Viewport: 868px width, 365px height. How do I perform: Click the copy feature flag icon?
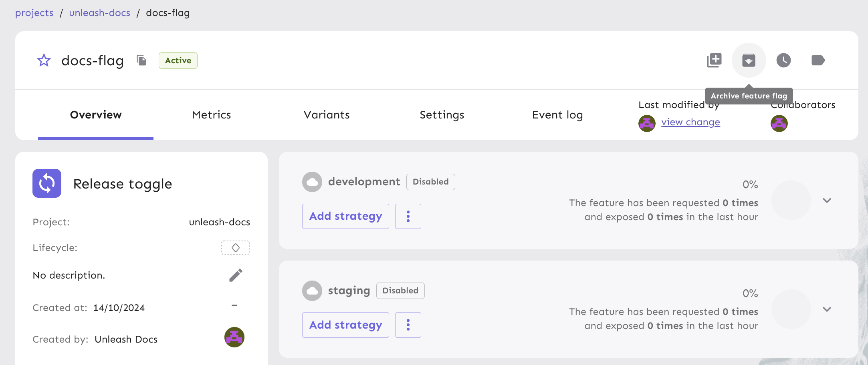pos(714,60)
